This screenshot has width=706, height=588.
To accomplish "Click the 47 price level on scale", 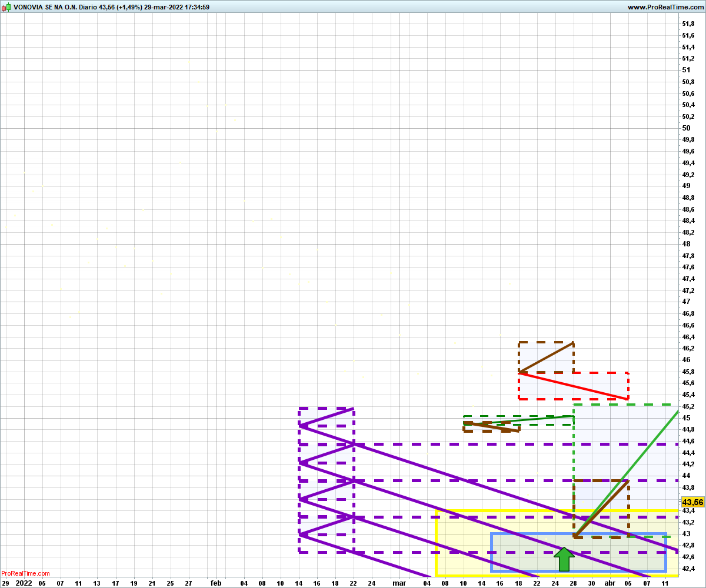I will (686, 302).
